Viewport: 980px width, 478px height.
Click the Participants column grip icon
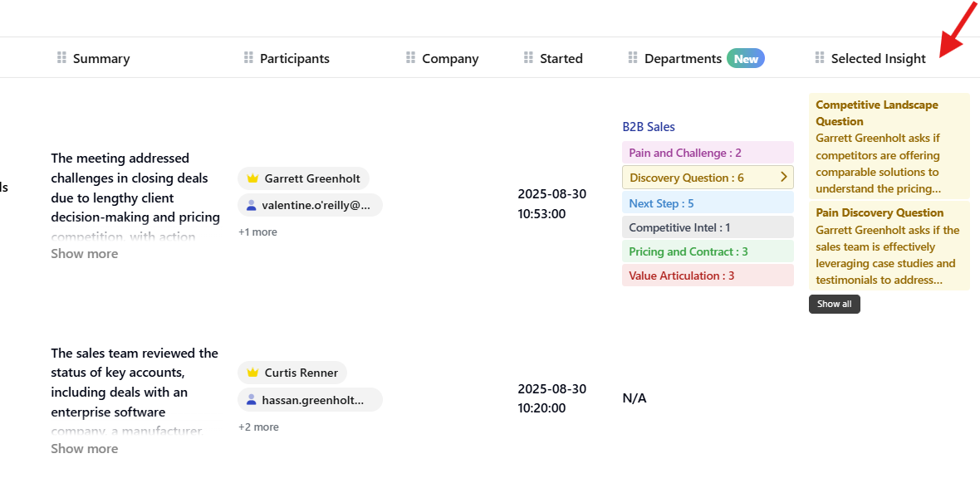(248, 58)
